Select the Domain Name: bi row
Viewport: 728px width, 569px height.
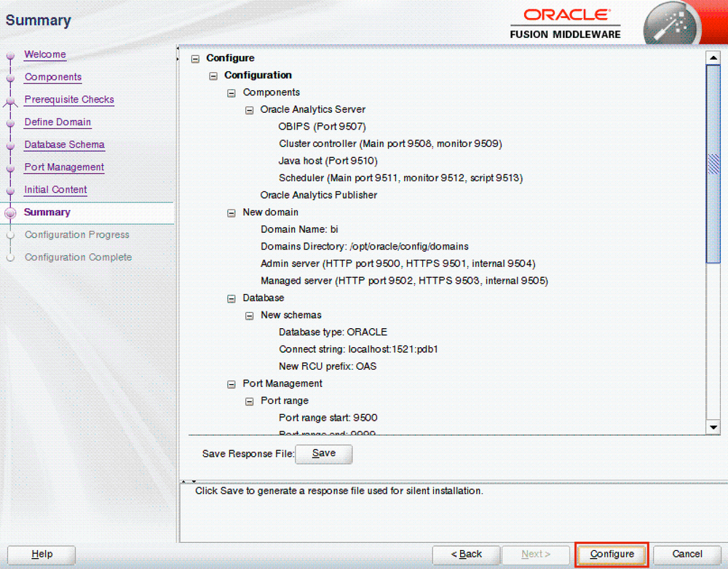coord(299,230)
